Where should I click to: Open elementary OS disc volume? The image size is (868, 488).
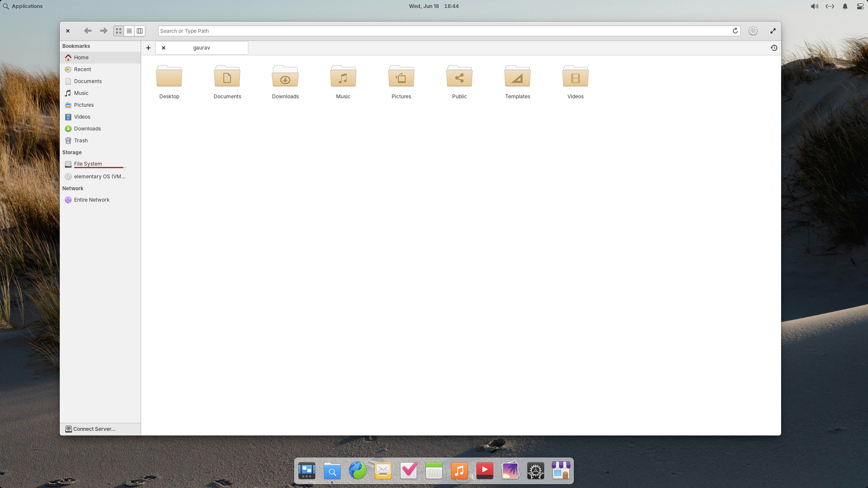click(100, 177)
